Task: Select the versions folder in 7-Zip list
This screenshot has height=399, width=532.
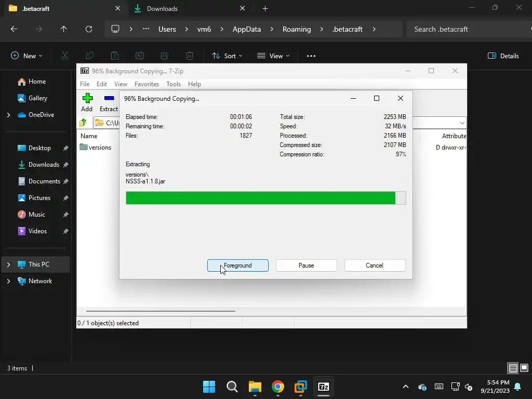Action: pos(96,147)
